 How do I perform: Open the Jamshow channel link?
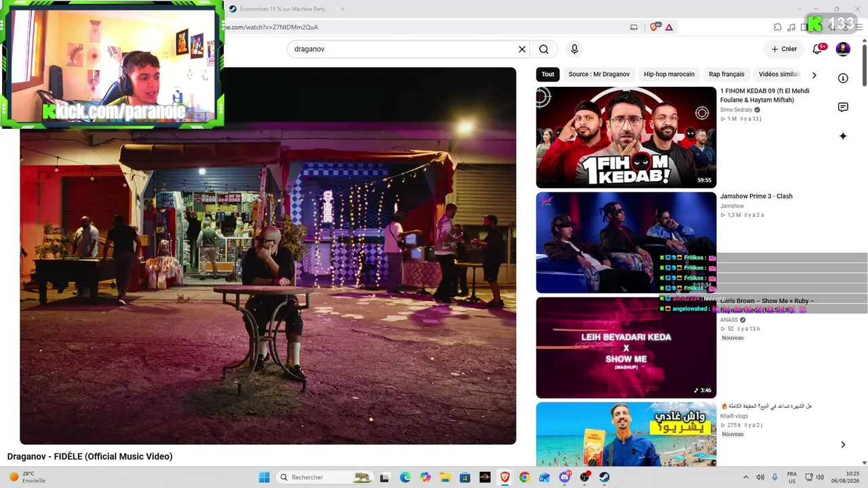tap(732, 206)
